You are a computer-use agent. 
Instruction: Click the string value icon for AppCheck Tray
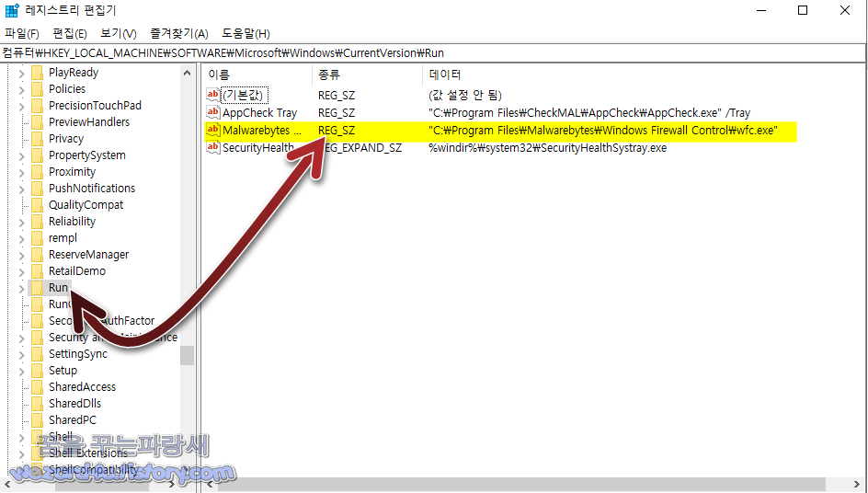tap(212, 112)
